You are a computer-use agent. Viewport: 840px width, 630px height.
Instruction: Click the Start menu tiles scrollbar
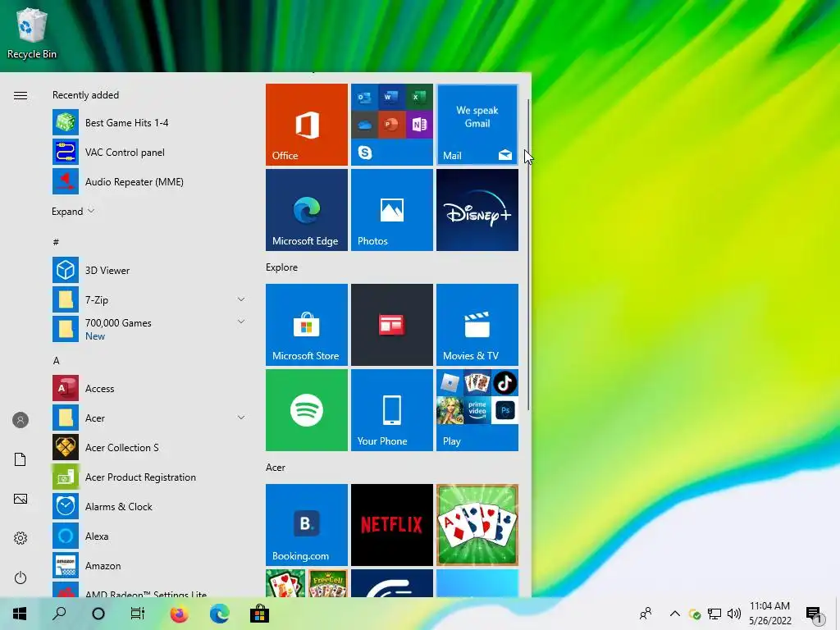[529, 254]
